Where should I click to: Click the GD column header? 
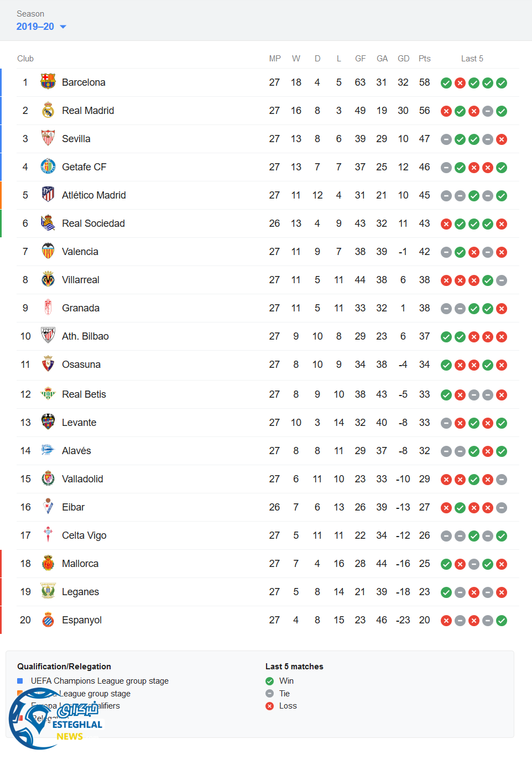tap(403, 59)
